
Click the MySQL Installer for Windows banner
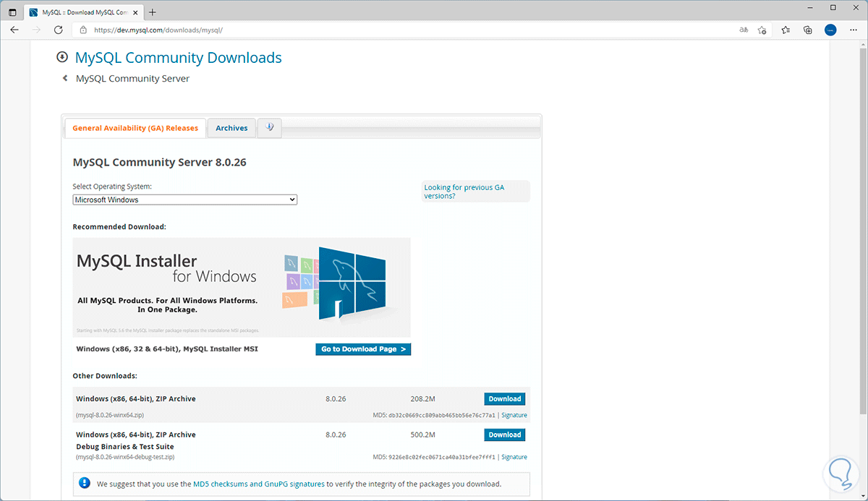tap(242, 287)
